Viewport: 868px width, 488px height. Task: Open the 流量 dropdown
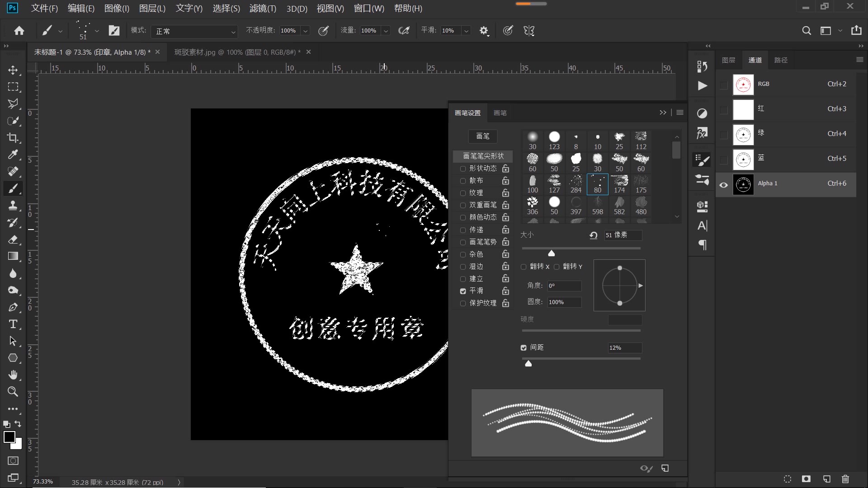pyautogui.click(x=385, y=31)
